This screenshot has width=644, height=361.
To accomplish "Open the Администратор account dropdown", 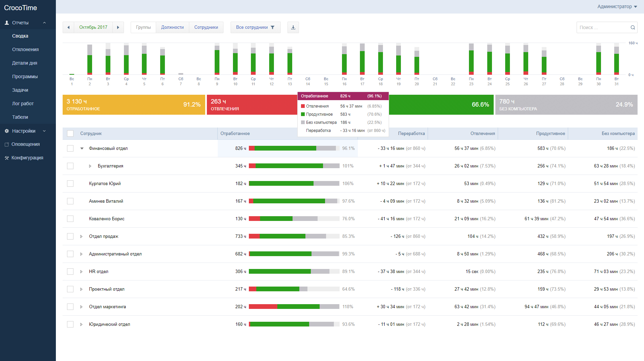I will point(617,6).
